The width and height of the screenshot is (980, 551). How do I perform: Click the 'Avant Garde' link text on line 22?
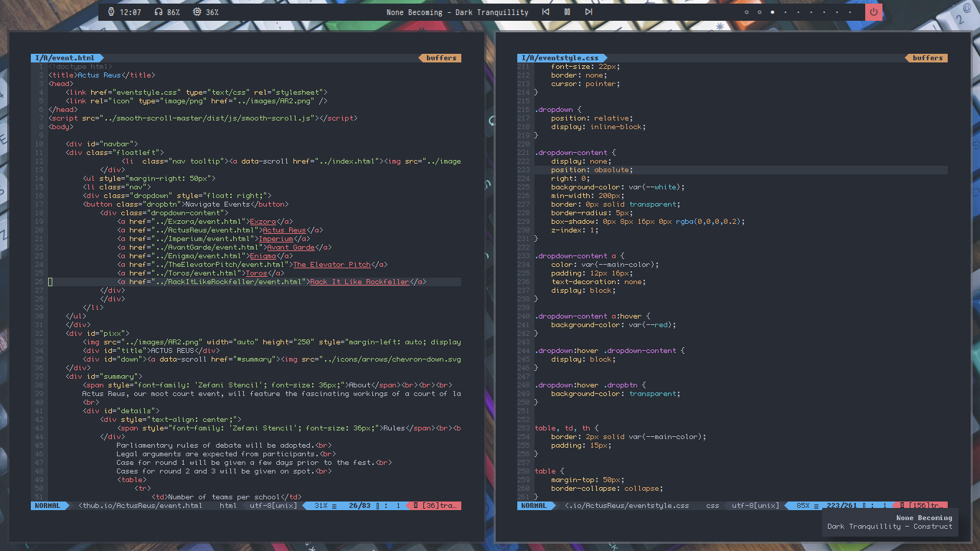coord(291,248)
